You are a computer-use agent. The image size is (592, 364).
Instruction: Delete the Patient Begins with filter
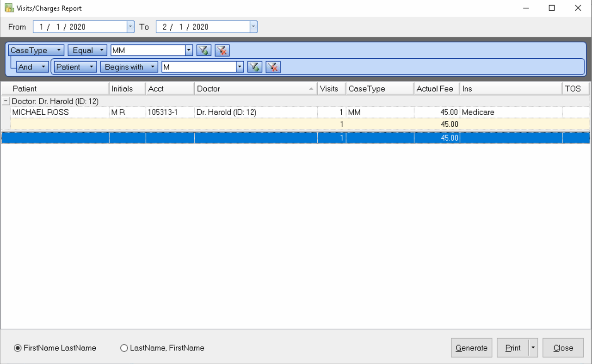click(x=273, y=67)
